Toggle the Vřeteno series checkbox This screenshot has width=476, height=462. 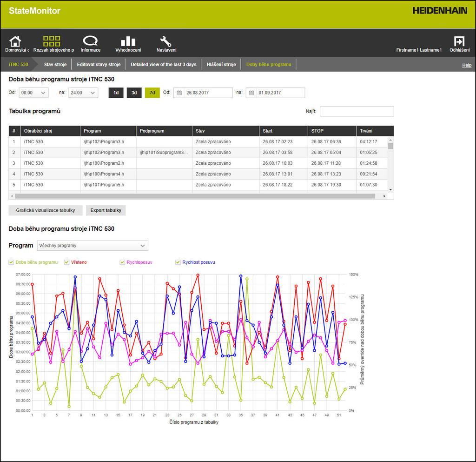[67, 262]
